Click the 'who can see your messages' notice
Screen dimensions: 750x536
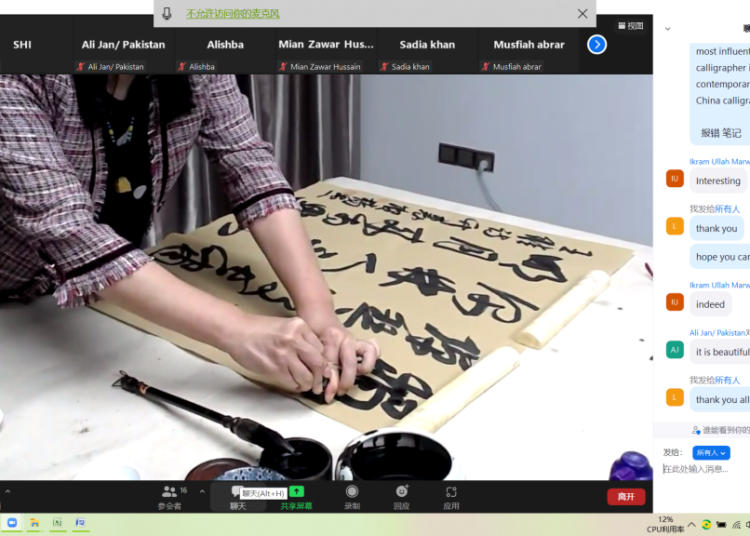(720, 430)
